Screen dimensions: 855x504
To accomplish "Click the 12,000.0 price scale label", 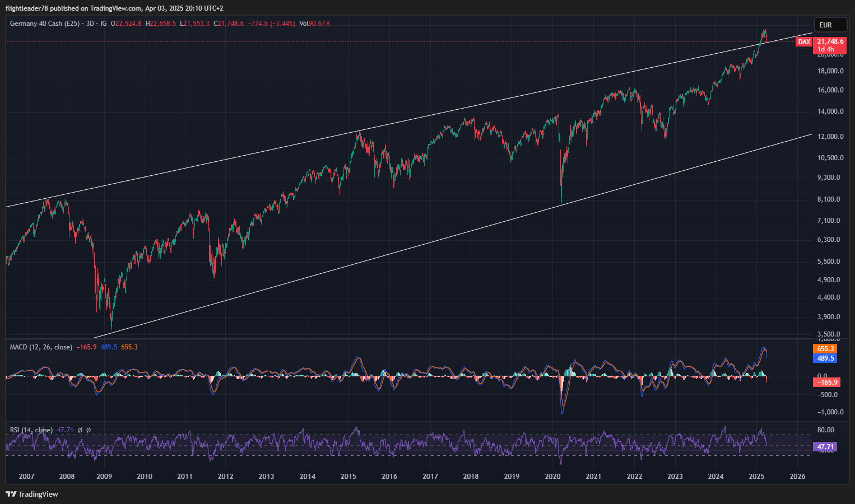I will [830, 137].
